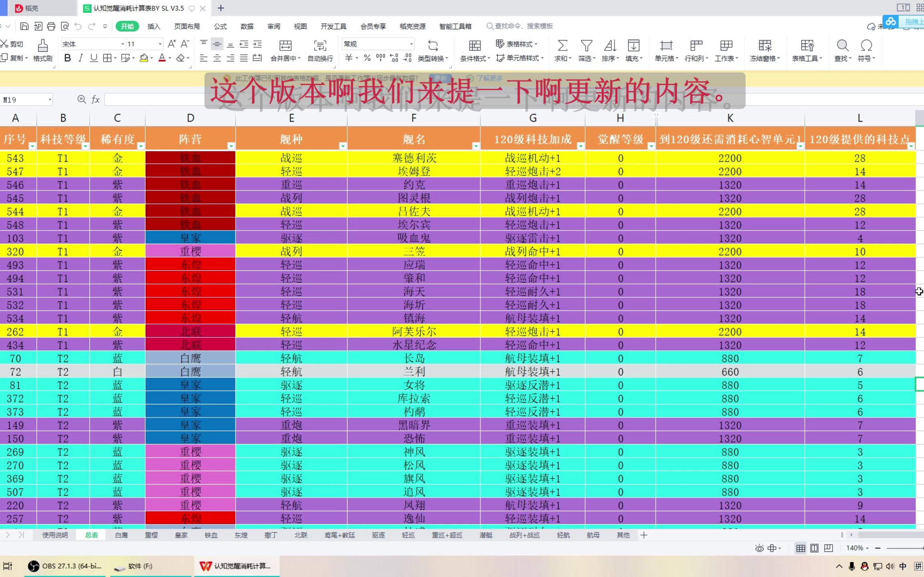Screen dimensions: 924x577
Task: Click the microphone icon in system tray
Action: pos(852,566)
